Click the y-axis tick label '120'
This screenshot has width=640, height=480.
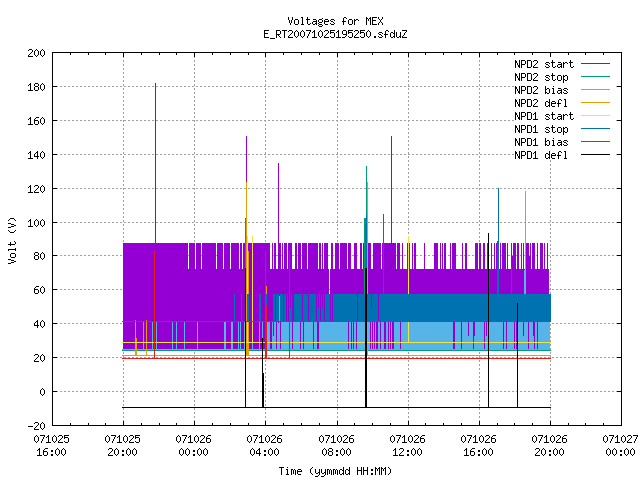[36, 189]
